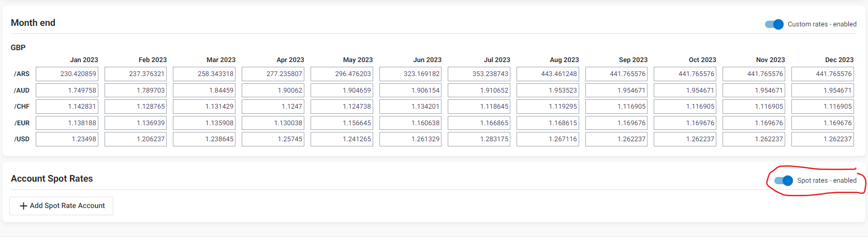Select the USD Feb 2023 field 1.206237
This screenshot has height=237, width=868.
point(136,139)
